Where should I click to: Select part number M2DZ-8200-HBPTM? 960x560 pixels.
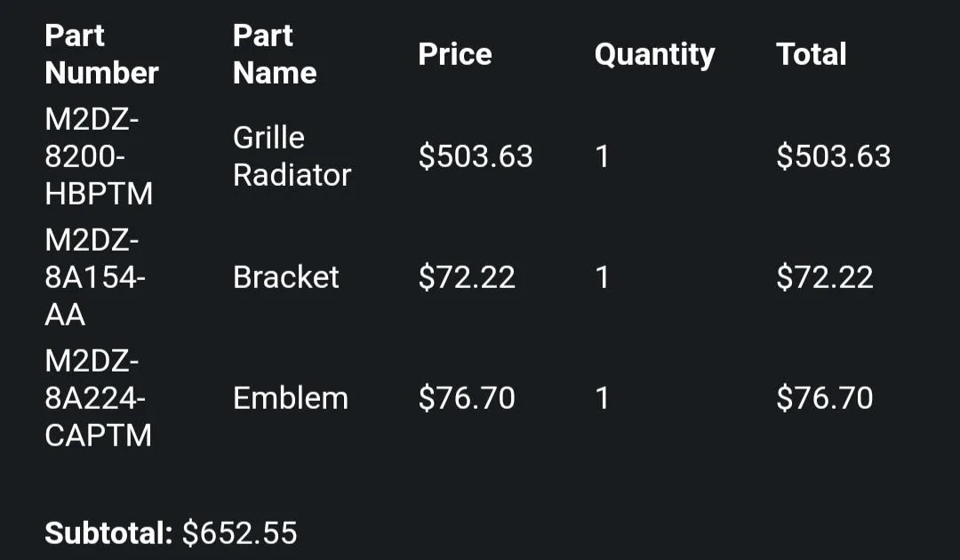(99, 156)
